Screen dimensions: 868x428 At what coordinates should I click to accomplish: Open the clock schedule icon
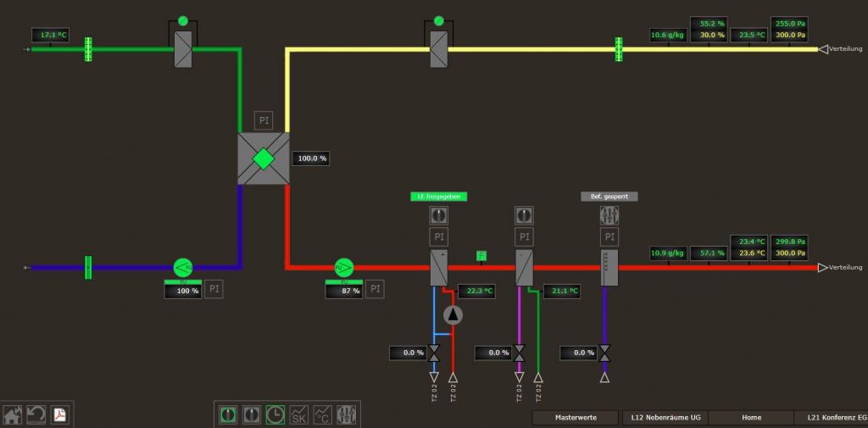pyautogui.click(x=275, y=414)
